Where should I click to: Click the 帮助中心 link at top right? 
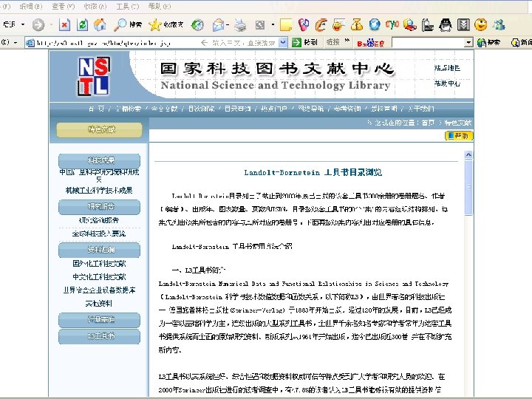tap(447, 83)
